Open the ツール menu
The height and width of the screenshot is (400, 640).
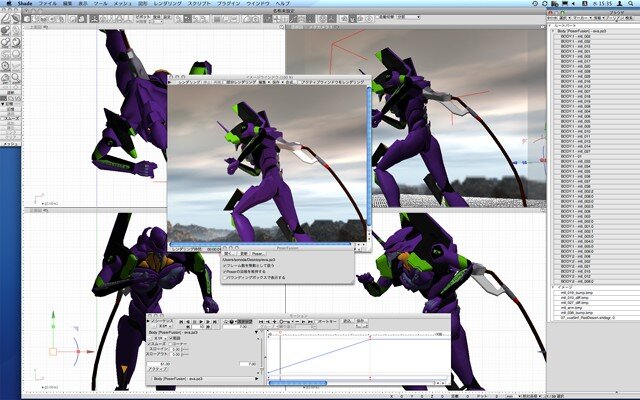click(100, 3)
